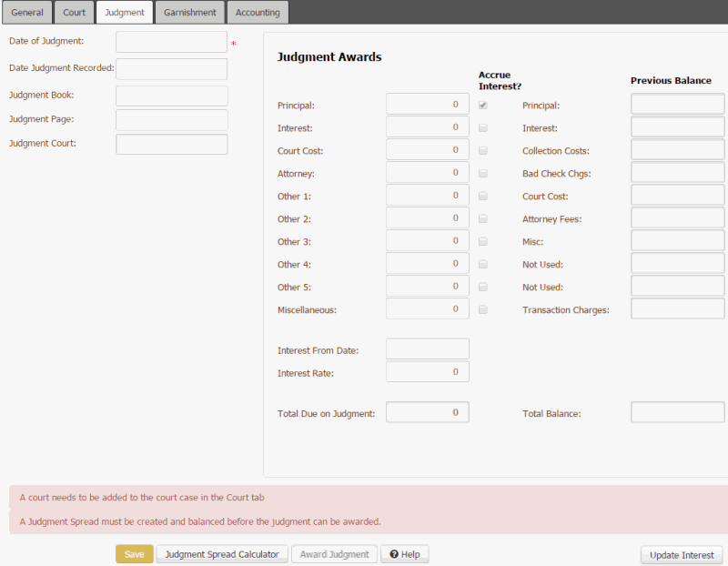The width and height of the screenshot is (728, 566).
Task: Click the Update Interest button
Action: click(681, 554)
